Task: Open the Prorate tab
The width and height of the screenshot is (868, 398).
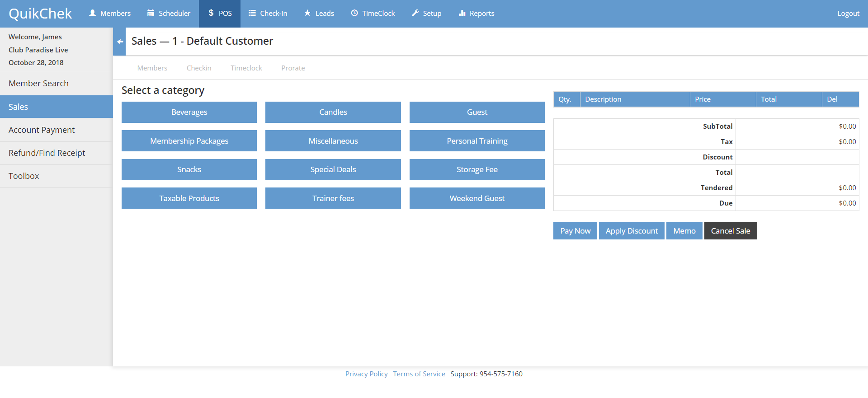Action: 293,68
